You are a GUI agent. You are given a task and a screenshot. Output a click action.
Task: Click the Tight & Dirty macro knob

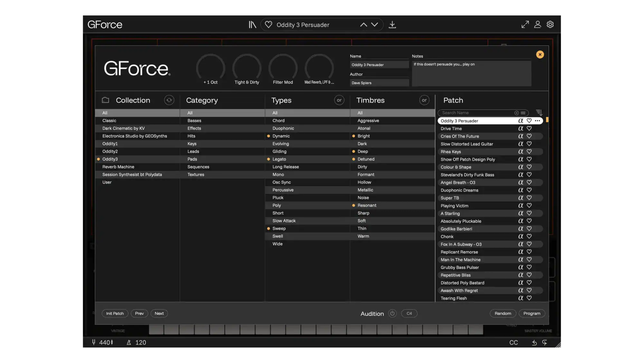(x=247, y=68)
